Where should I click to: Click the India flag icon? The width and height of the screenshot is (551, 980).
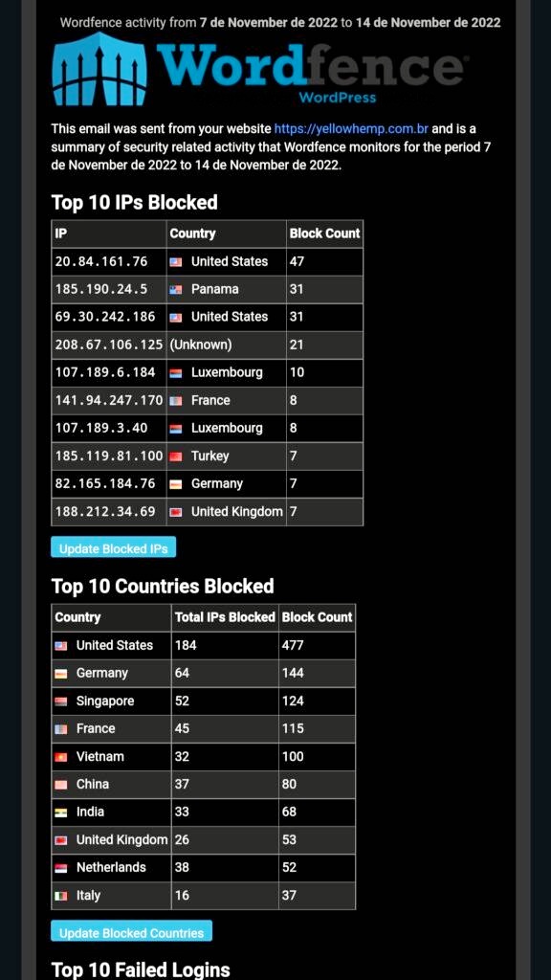click(x=61, y=813)
